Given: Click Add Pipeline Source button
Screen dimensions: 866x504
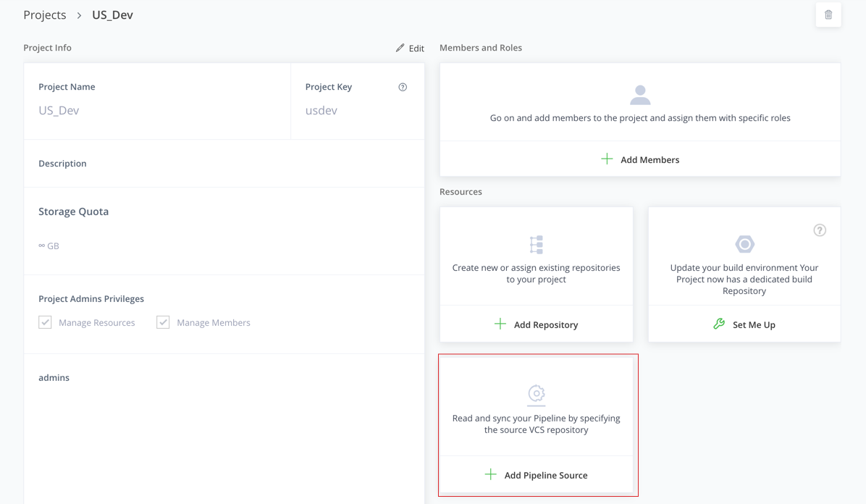Looking at the screenshot, I should coord(537,475).
